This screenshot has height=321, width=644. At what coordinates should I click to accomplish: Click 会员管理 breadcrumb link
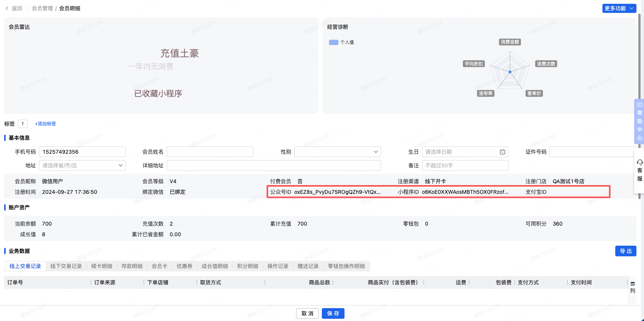(x=42, y=8)
